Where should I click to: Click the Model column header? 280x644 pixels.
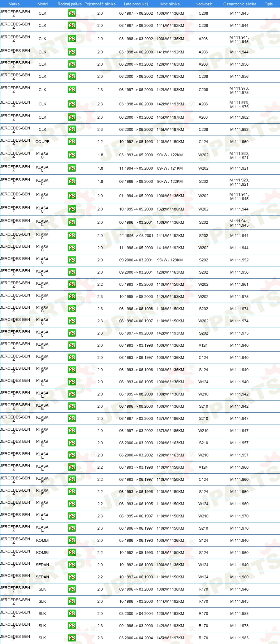(x=43, y=4)
